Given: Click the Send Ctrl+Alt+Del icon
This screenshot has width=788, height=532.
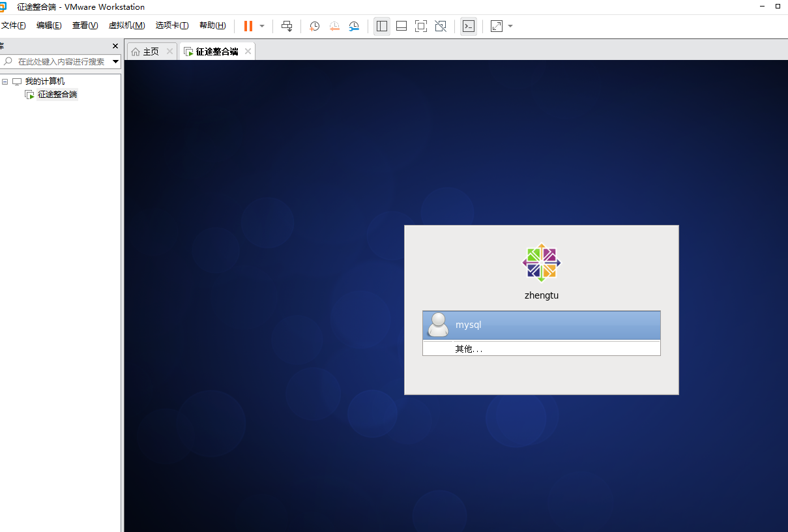Looking at the screenshot, I should click(x=287, y=26).
